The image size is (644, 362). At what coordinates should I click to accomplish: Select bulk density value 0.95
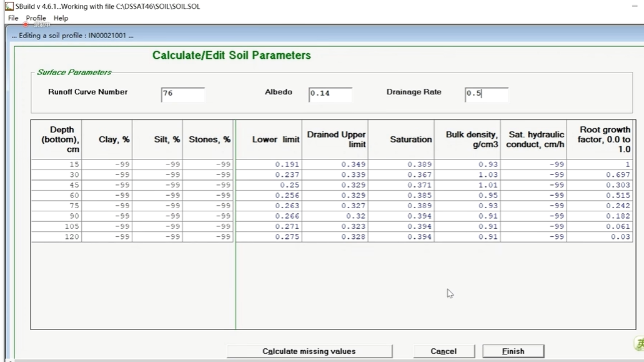coord(467,195)
